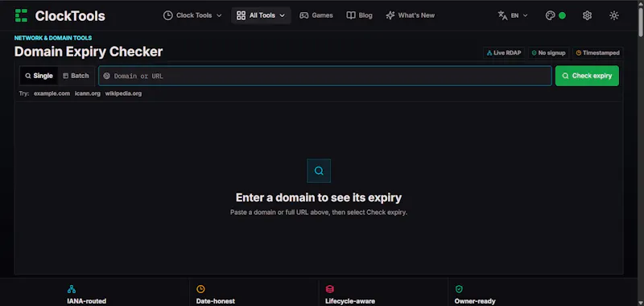Click the Lifecycle-aware label
Image resolution: width=644 pixels, height=306 pixels.
point(350,301)
